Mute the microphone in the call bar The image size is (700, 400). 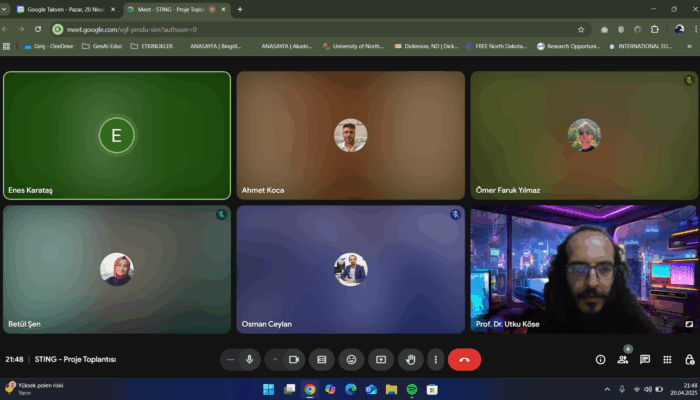249,359
